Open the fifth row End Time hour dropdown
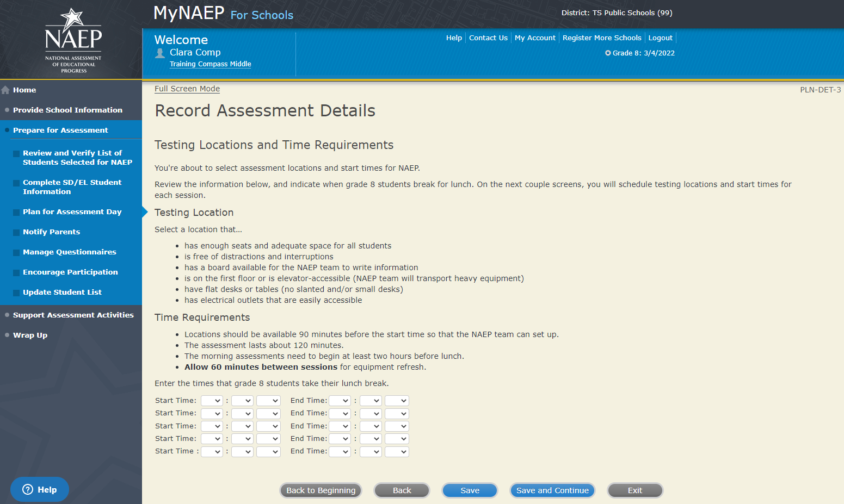The image size is (844, 504). coord(340,451)
